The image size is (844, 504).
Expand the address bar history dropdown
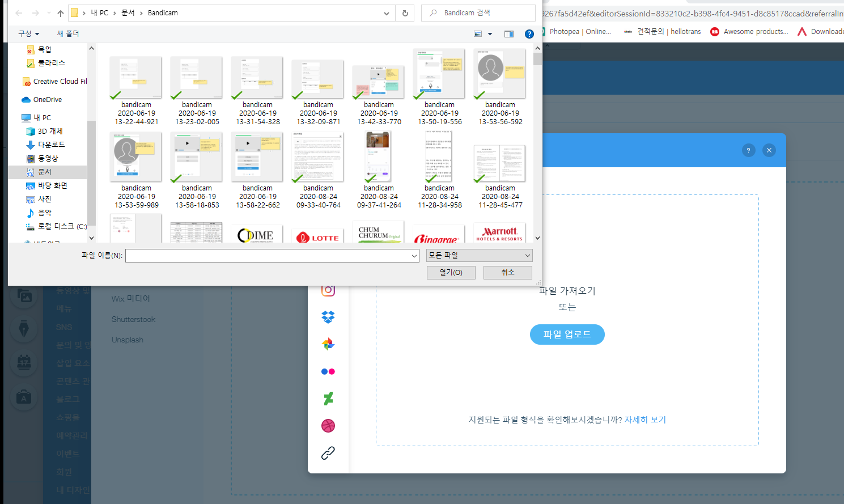click(387, 13)
